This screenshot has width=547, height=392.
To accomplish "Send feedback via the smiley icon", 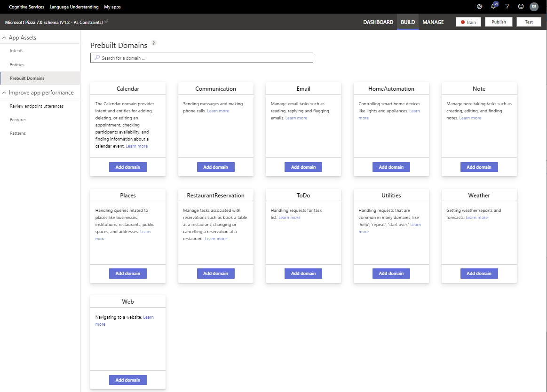I will pyautogui.click(x=520, y=7).
